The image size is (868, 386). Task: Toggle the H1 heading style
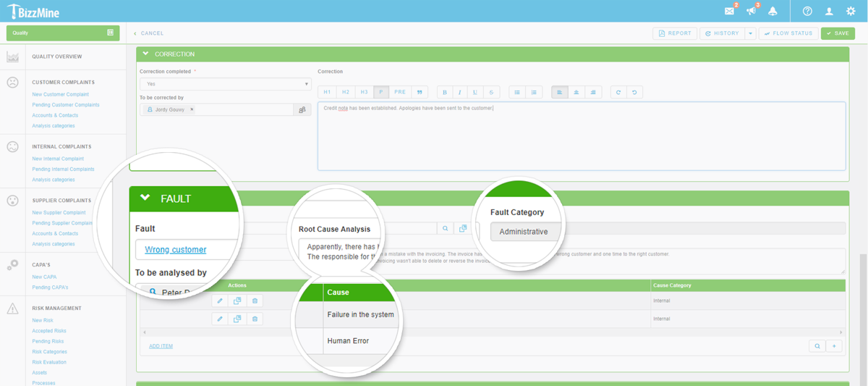(x=327, y=92)
